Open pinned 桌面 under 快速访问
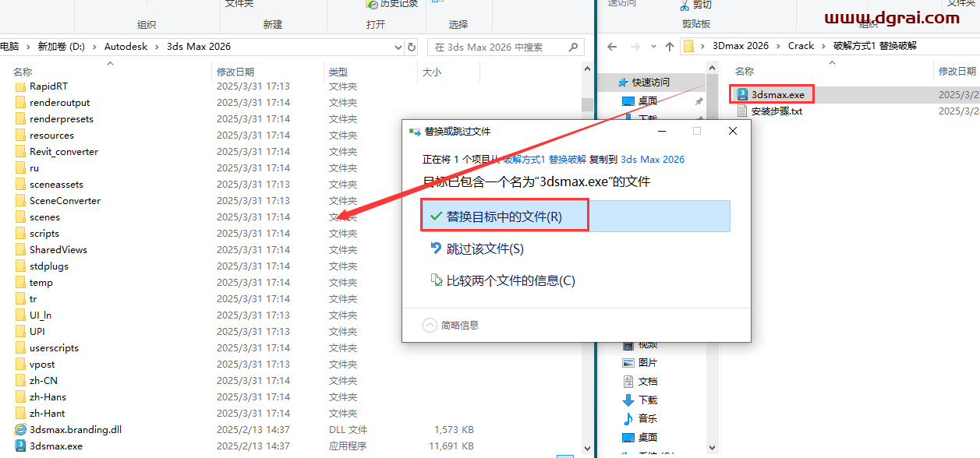This screenshot has height=458, width=980. [x=640, y=101]
